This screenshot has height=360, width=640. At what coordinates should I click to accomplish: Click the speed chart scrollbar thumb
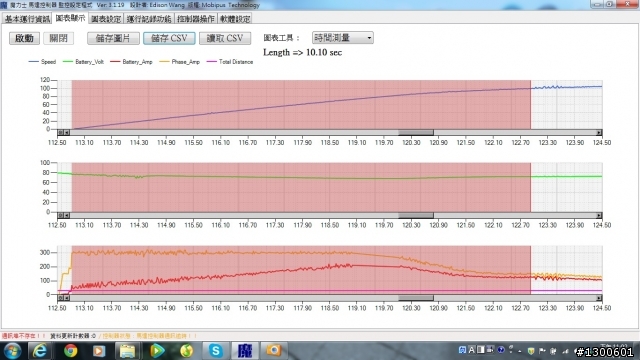pyautogui.click(x=416, y=132)
